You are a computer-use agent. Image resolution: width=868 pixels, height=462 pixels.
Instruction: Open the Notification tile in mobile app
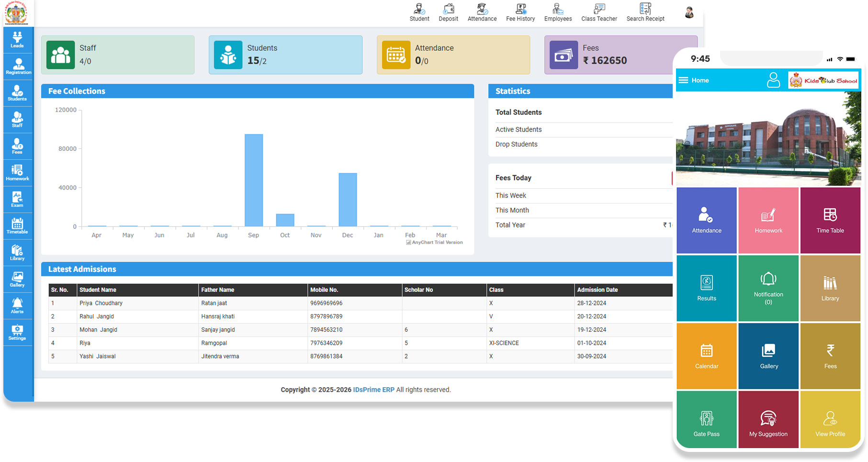click(768, 288)
